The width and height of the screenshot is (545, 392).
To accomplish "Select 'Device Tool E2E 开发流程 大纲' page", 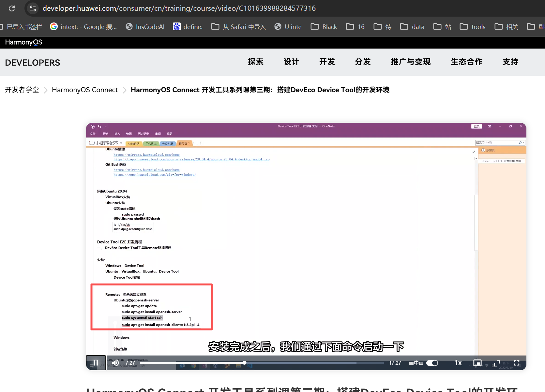I will pos(501,161).
